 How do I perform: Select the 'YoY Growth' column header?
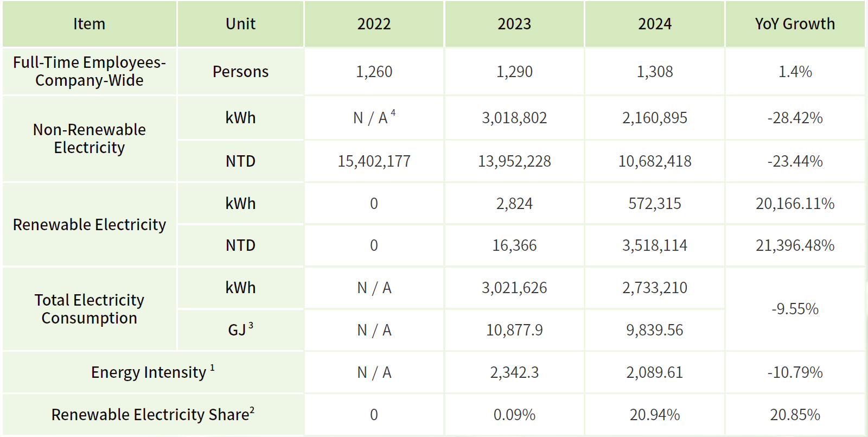pos(795,24)
